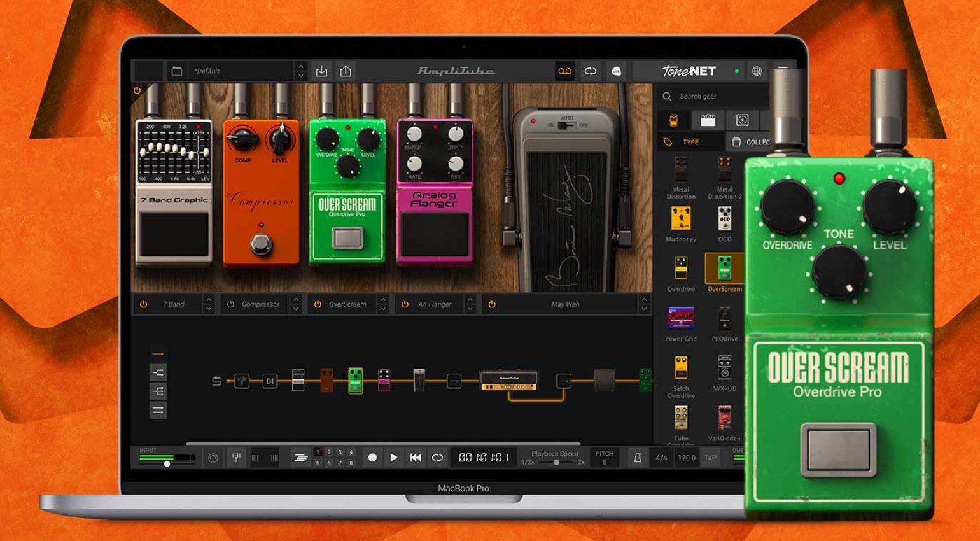Click the preset down arrow next to Default

tap(300, 76)
